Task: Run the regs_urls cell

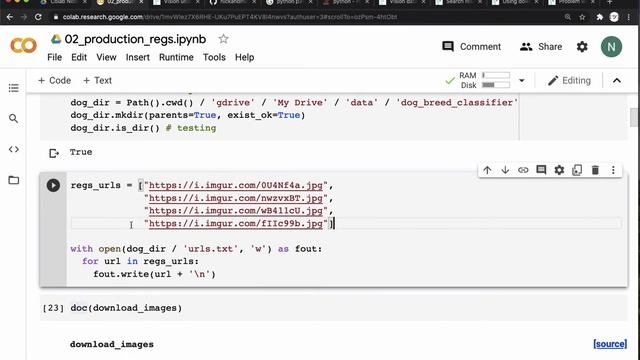Action: [x=53, y=185]
